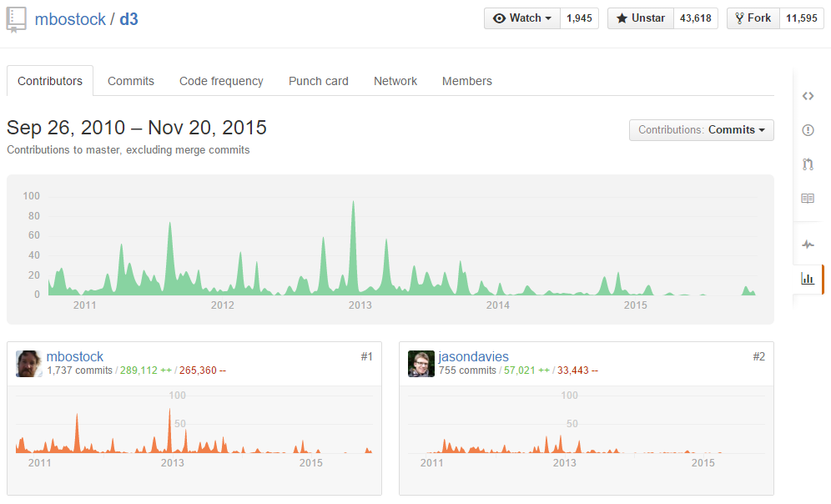
Task: Click jasondavies' avatar thumbnail
Action: click(421, 364)
